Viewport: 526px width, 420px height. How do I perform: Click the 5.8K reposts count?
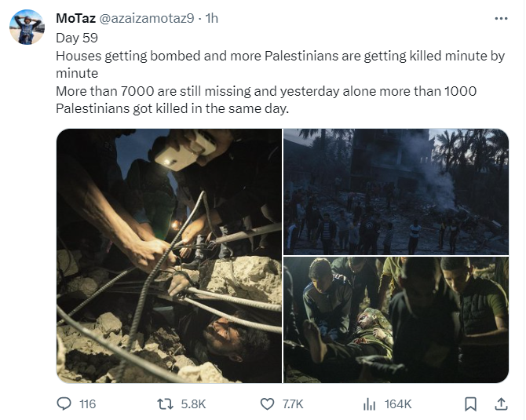(192, 404)
